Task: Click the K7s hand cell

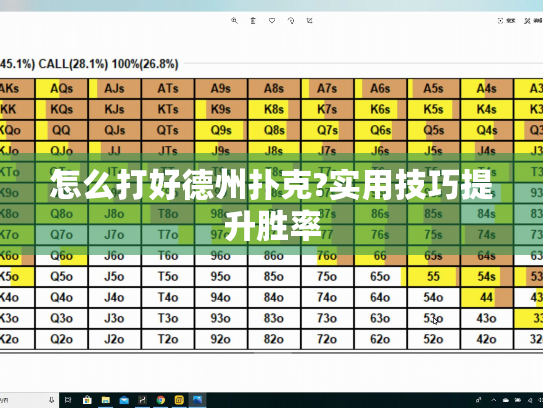Action: click(x=327, y=109)
